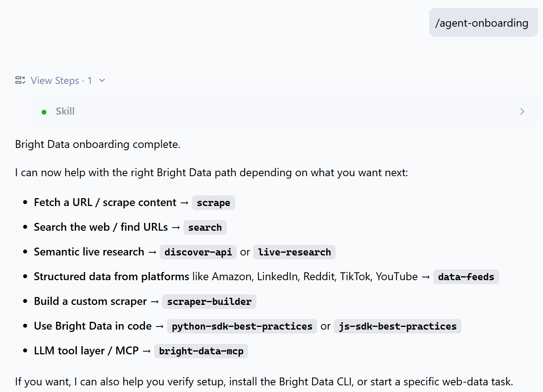Click the 'If you want, I can also' sentence
The width and height of the screenshot is (543, 392).
click(x=264, y=382)
